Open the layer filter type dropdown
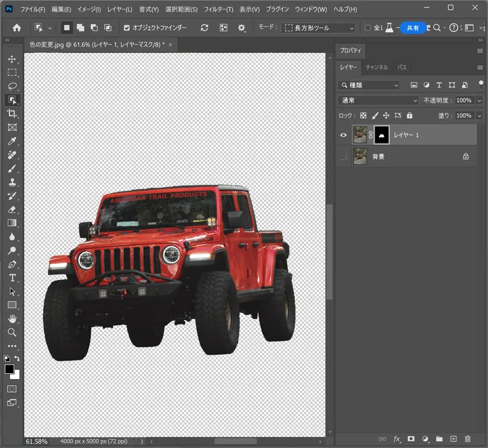Screen dimensions: 488x448 pos(369,85)
